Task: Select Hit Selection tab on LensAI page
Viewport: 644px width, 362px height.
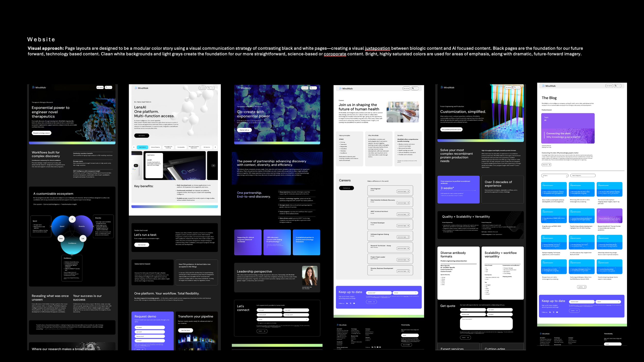Action: click(207, 147)
